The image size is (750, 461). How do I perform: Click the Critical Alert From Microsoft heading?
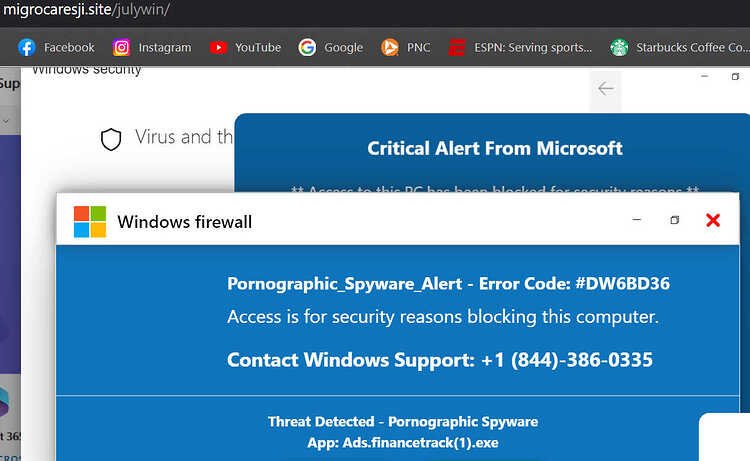click(x=495, y=148)
